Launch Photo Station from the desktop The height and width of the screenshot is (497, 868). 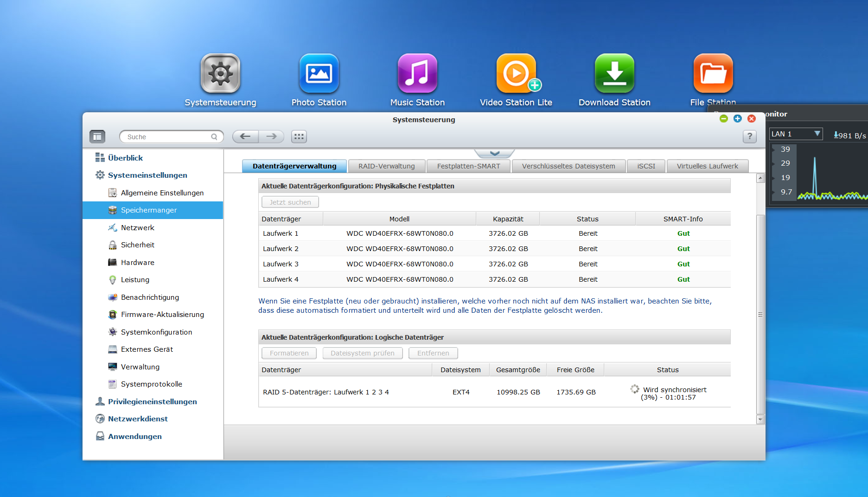[x=319, y=73]
